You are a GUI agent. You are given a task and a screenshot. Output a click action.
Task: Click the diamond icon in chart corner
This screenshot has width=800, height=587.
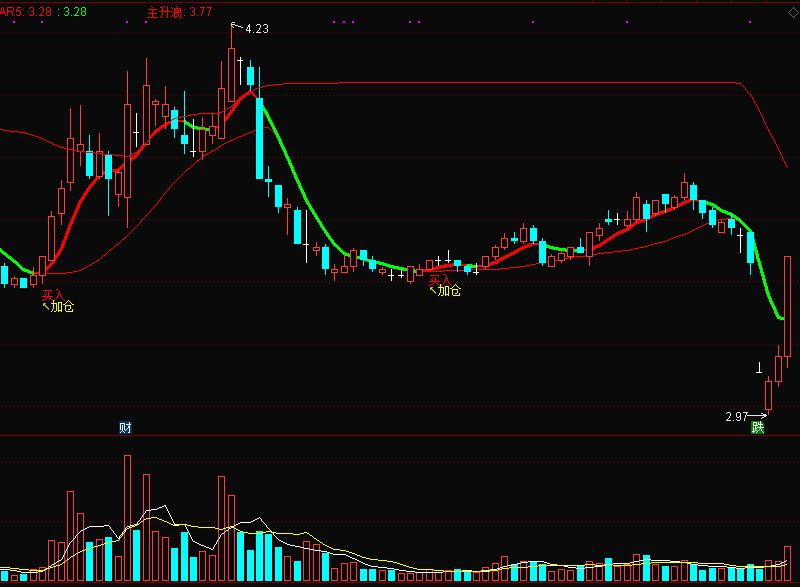pos(793,13)
